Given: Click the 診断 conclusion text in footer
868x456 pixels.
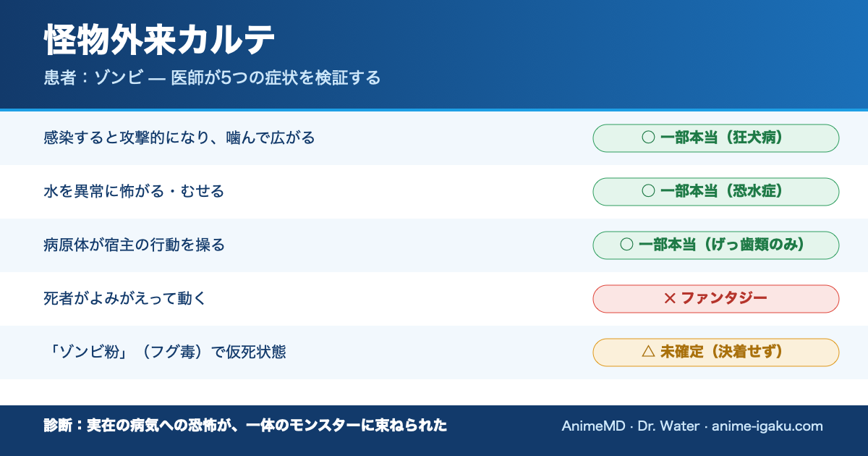Looking at the screenshot, I should point(245,426).
